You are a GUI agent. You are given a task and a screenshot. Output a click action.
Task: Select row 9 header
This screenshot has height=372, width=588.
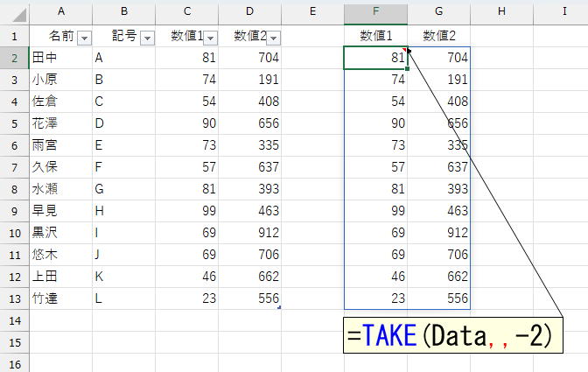tap(14, 211)
